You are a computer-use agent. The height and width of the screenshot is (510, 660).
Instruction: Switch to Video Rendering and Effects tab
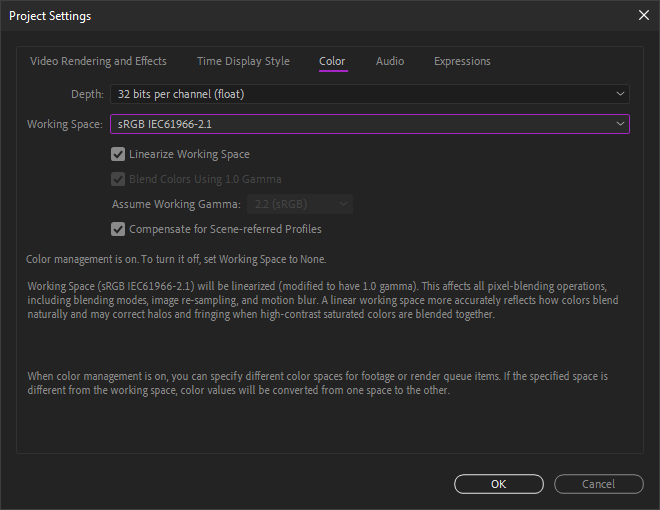[98, 61]
